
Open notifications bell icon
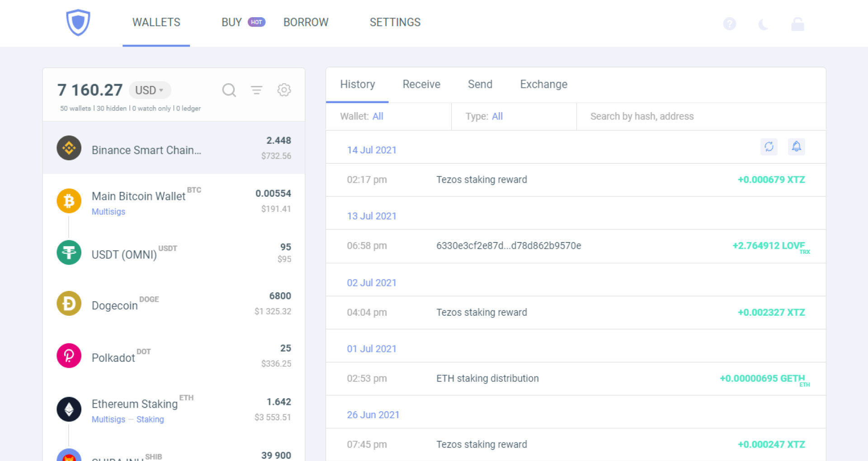(x=797, y=147)
